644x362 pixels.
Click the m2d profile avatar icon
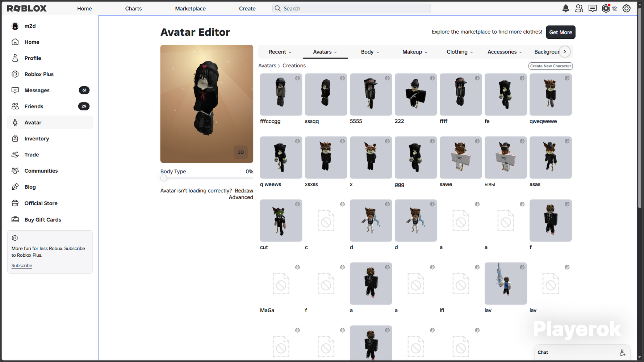pos(15,26)
